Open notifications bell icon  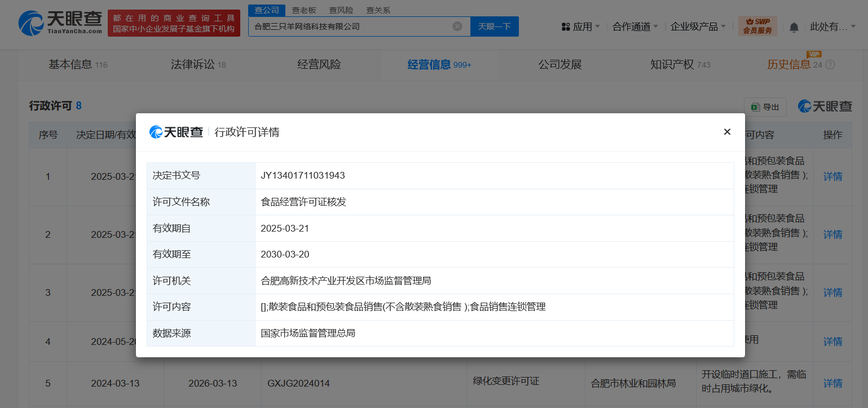[794, 26]
